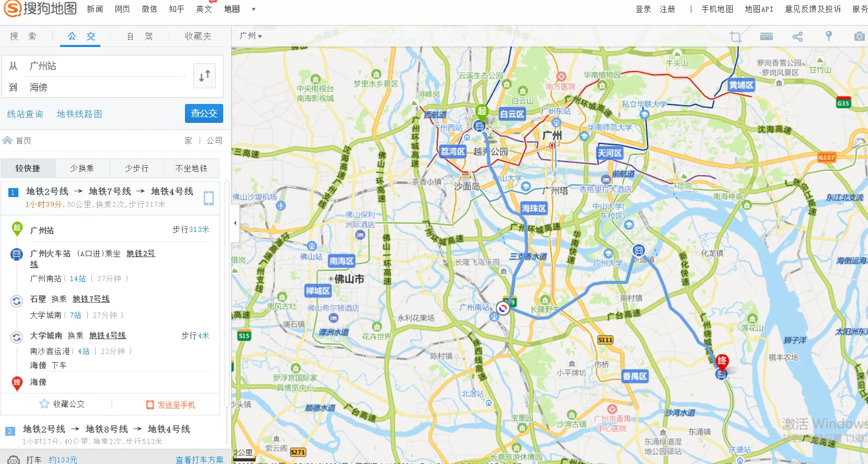This screenshot has height=464, width=868.
Task: Open 地铁线路图 link
Action: pos(79,114)
